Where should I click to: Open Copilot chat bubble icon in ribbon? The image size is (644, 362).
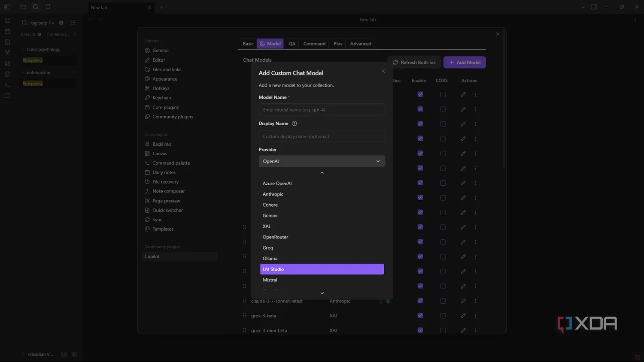click(7, 96)
